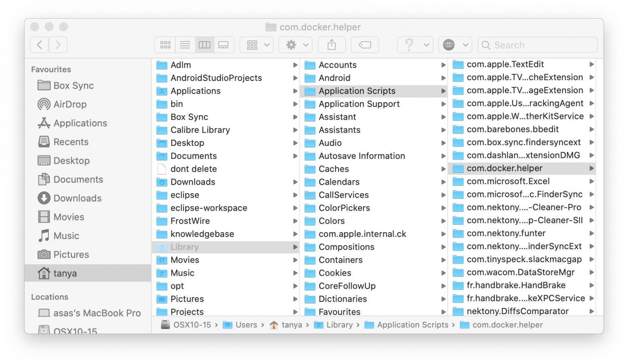Open the item grouping dropdown
The height and width of the screenshot is (364, 628).
pyautogui.click(x=256, y=45)
